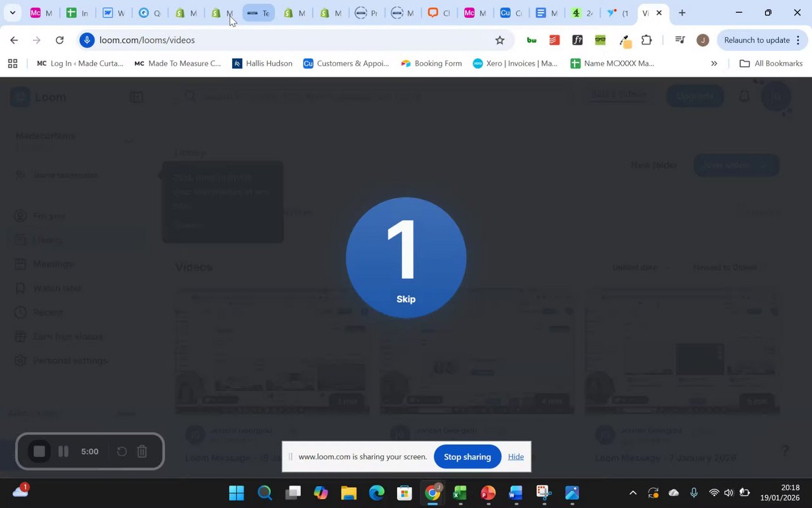This screenshot has width=812, height=508.
Task: Open Microsoft Edge from the taskbar
Action: click(376, 493)
